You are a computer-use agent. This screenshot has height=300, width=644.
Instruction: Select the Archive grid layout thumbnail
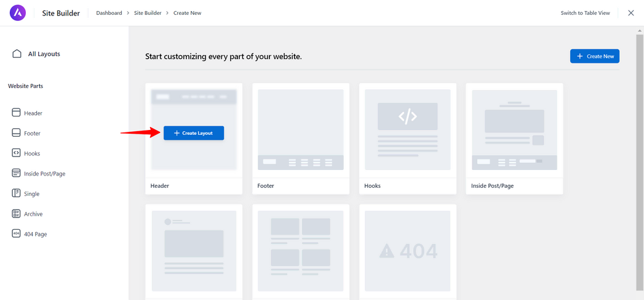pyautogui.click(x=300, y=250)
